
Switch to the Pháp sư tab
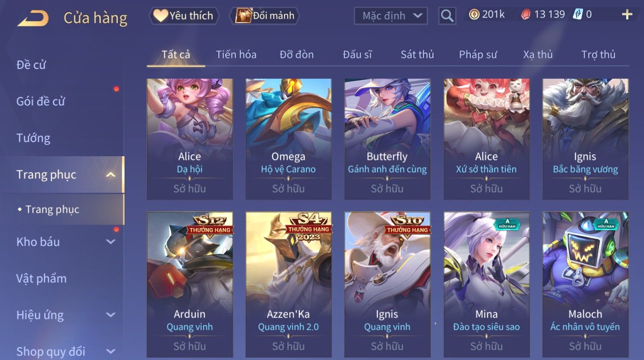point(478,54)
